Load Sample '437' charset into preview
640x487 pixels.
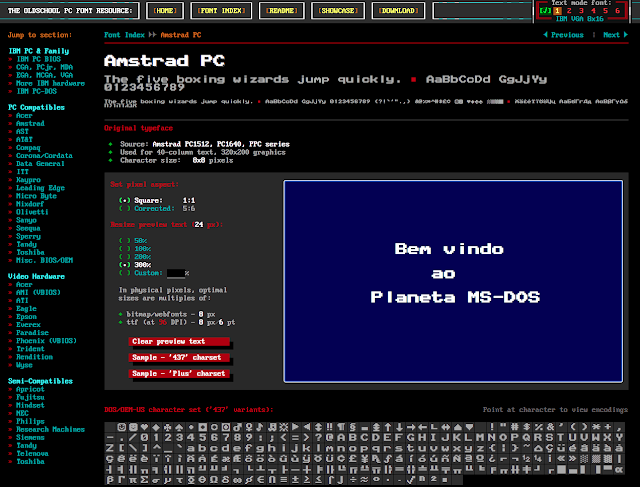point(179,358)
